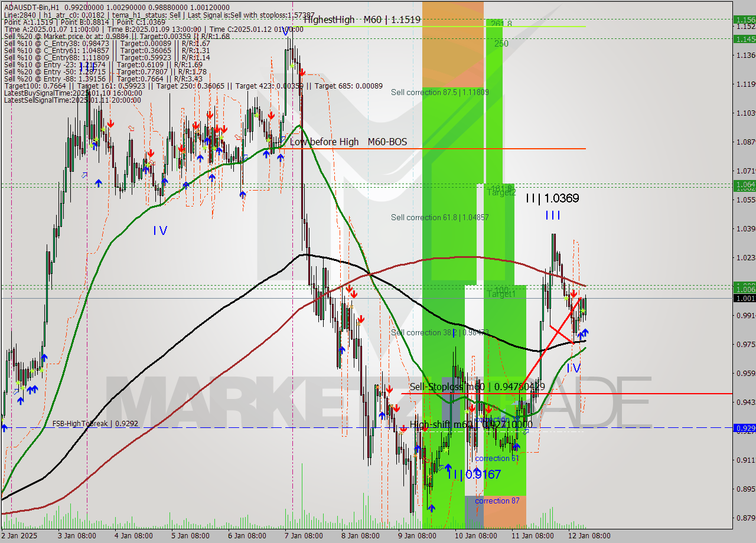This screenshot has height=543, width=756.
Task: Click the green 1.064 price tag
Action: pos(744,185)
